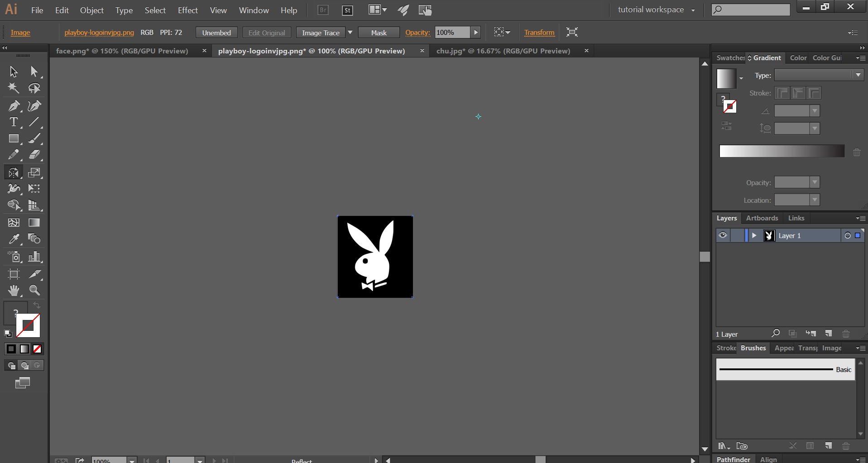Viewport: 868px width, 463px height.
Task: Click the Opacity link in control bar
Action: pos(417,33)
